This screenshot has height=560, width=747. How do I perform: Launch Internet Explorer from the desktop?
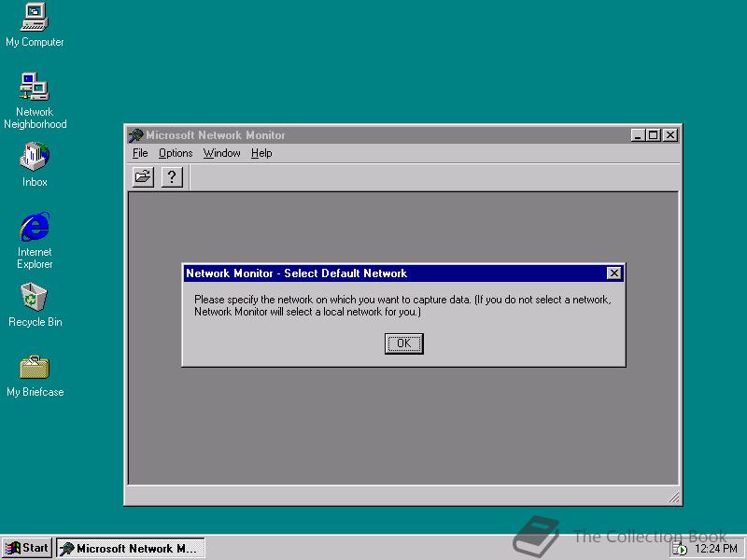pos(34,229)
